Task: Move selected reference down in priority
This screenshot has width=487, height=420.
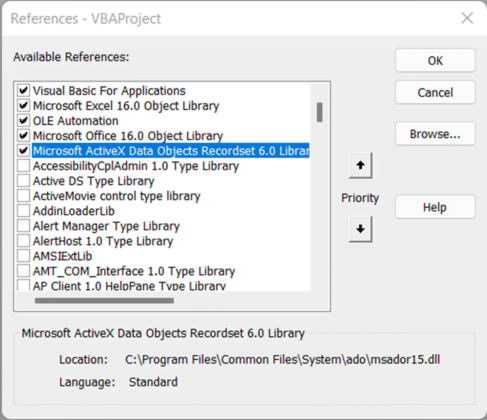Action: pyautogui.click(x=360, y=229)
